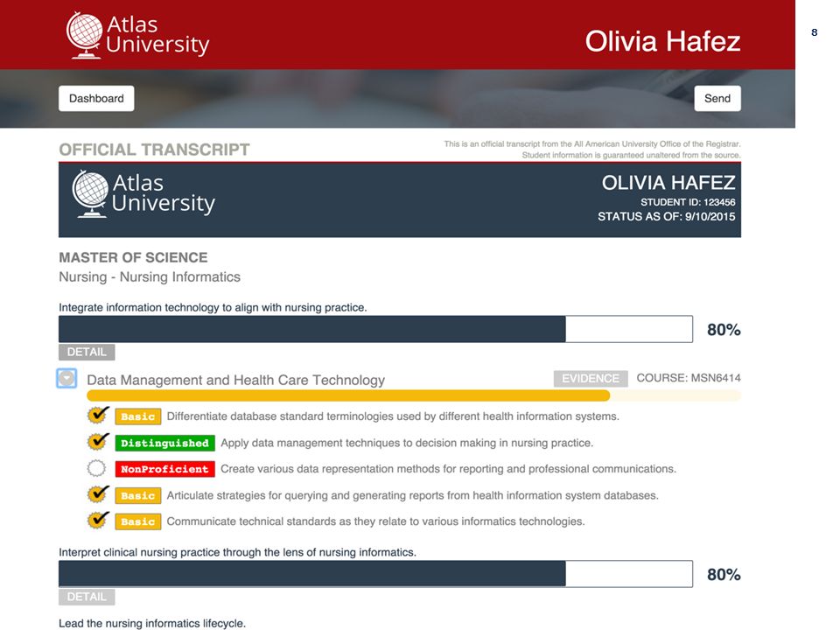The image size is (840, 630).
Task: Click the OFFICIAL TRANSCRIPT heading
Action: [x=154, y=150]
